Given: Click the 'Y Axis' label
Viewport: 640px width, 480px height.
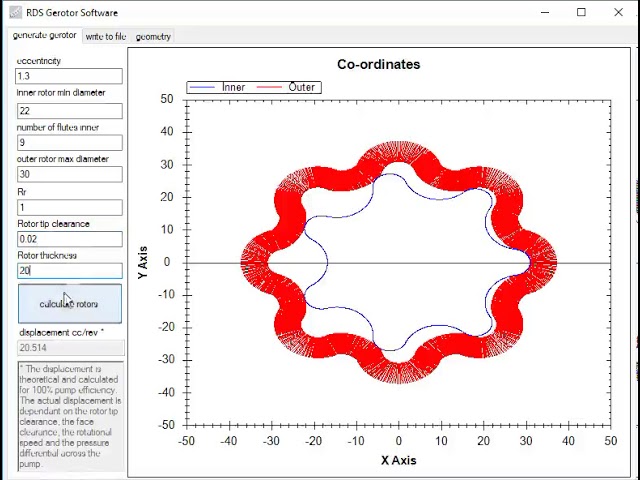Looking at the screenshot, I should coord(142,262).
